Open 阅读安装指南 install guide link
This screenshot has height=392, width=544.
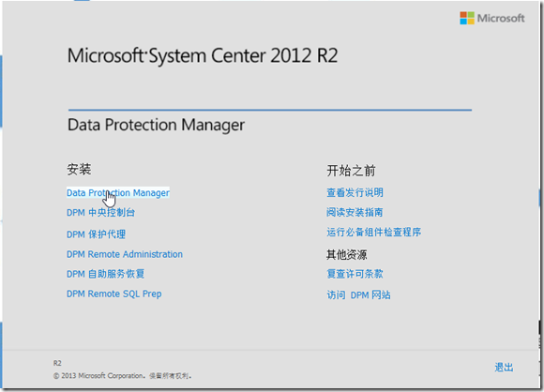tap(355, 212)
